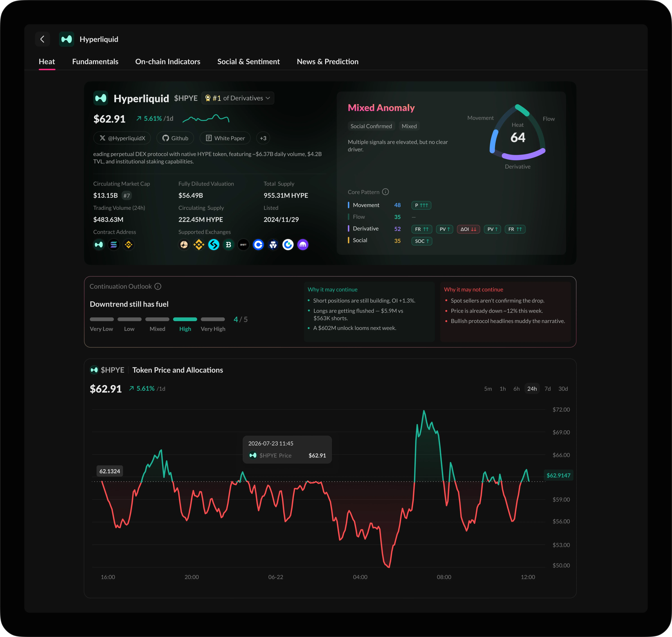
Task: Click the Bybit exchange icon
Action: click(x=243, y=244)
